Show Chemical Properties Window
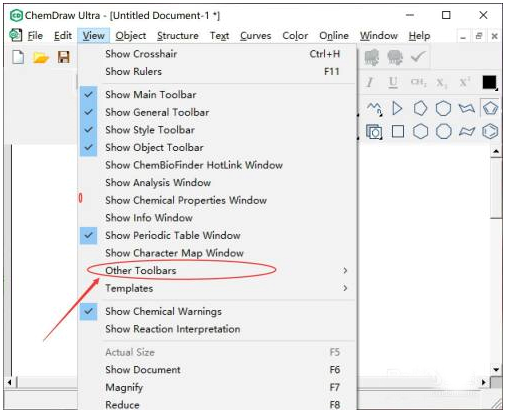The width and height of the screenshot is (508, 413). tap(217, 200)
